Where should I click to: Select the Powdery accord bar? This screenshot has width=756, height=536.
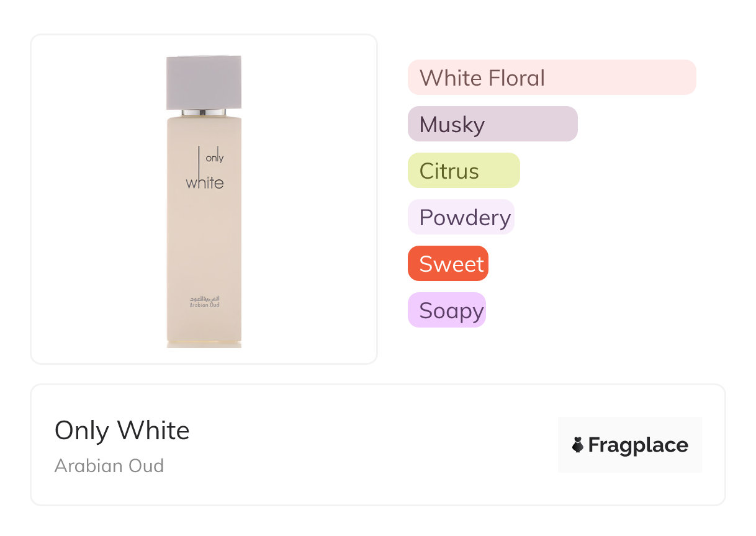[461, 217]
